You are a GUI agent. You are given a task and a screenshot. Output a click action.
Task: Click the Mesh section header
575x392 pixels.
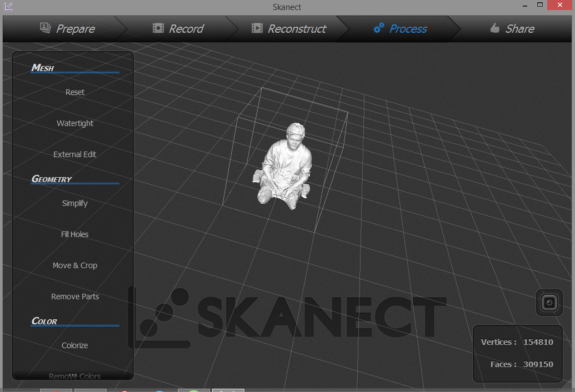43,68
